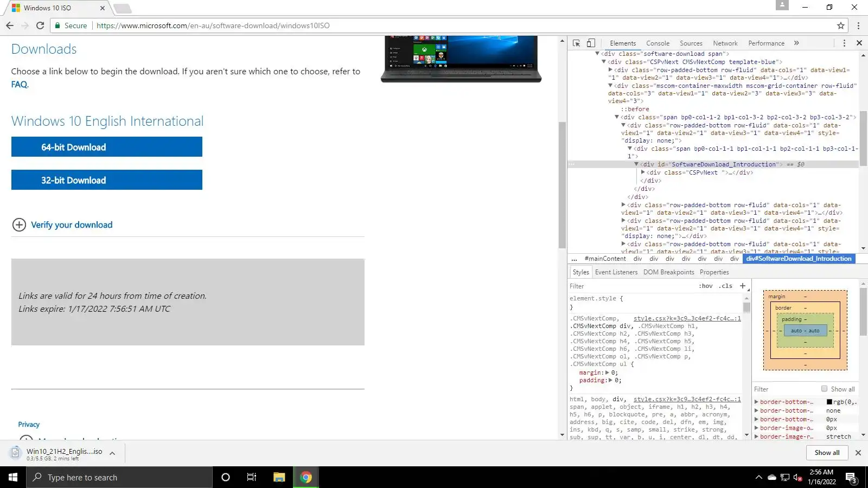The height and width of the screenshot is (488, 868).
Task: Open the Network tab
Action: [725, 43]
